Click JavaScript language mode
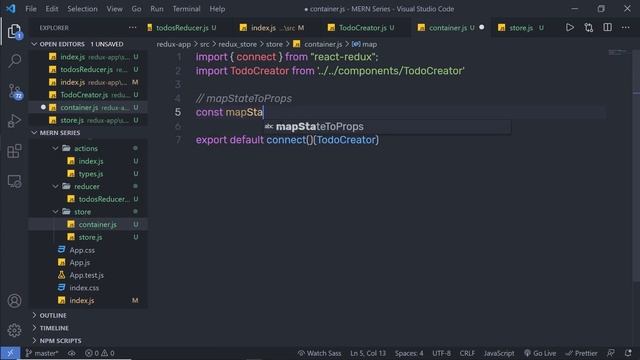This screenshot has width=640, height=360. point(499,353)
